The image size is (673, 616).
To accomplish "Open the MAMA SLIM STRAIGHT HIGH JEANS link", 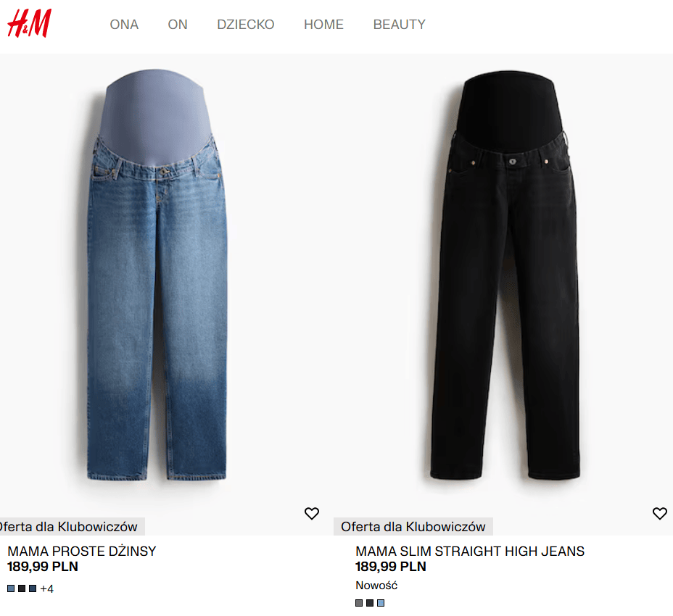I will point(469,551).
